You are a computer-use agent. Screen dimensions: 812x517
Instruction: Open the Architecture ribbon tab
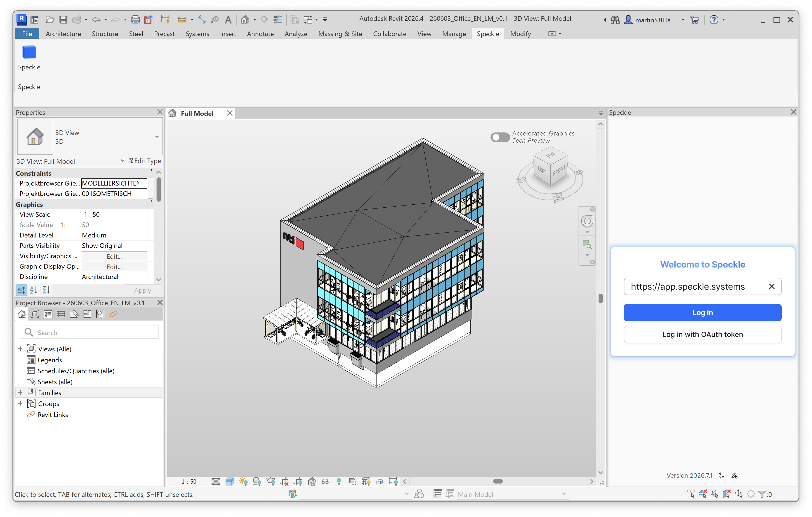pyautogui.click(x=63, y=34)
